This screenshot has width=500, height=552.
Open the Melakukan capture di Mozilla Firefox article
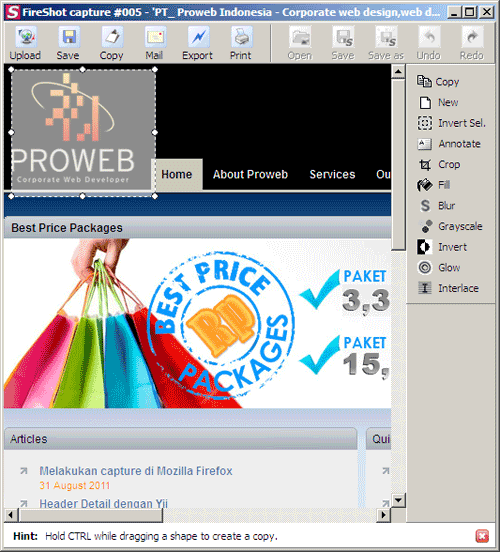pyautogui.click(x=136, y=471)
